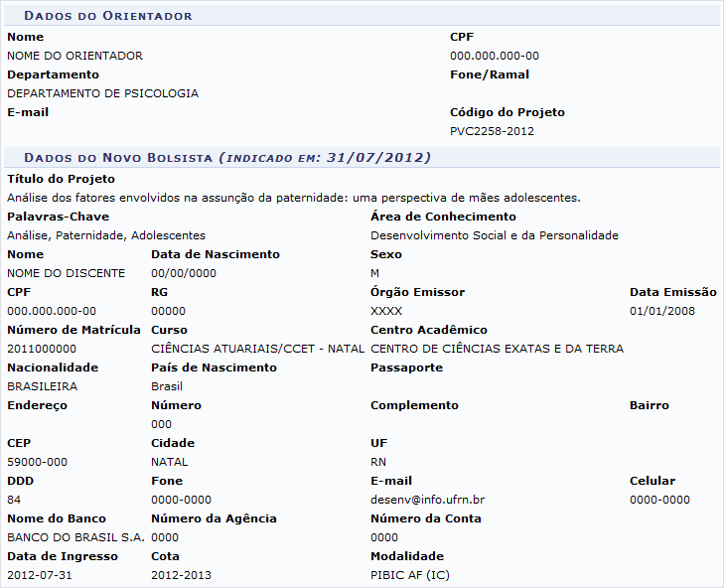Click the project title text about paternidade
Screen dimensions: 724x588
click(293, 198)
